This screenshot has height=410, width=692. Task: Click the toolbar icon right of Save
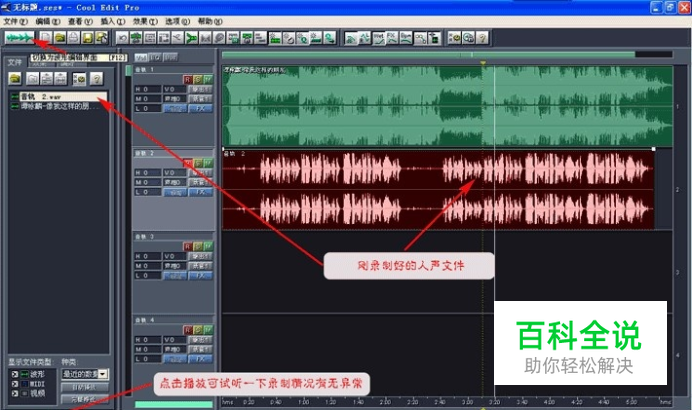click(102, 38)
